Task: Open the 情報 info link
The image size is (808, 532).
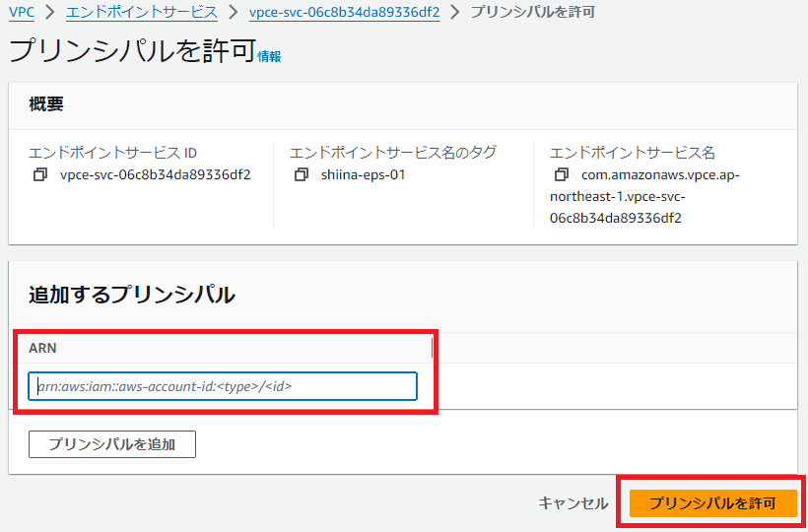Action: tap(270, 57)
